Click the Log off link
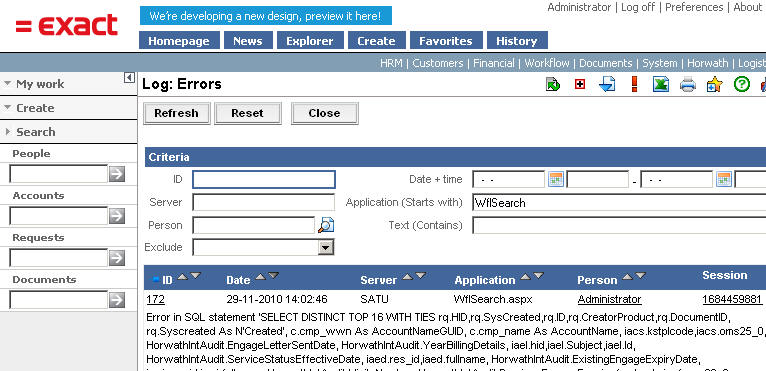 click(638, 7)
